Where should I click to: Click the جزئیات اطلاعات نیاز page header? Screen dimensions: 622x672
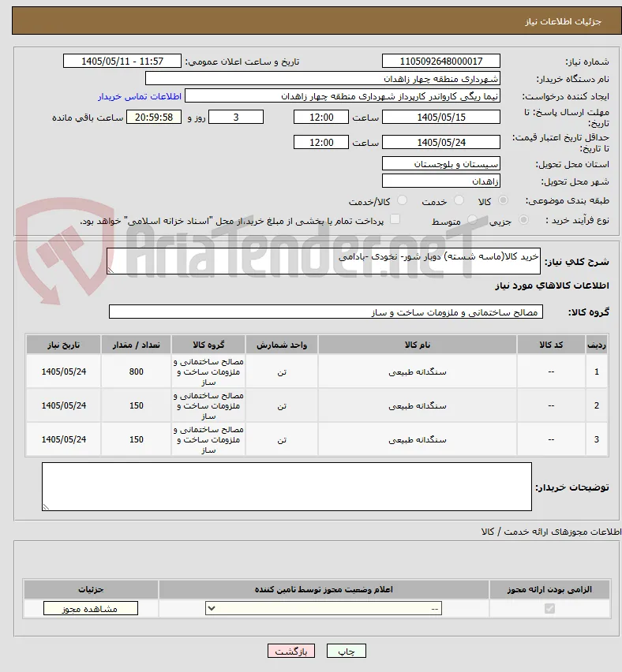point(563,21)
